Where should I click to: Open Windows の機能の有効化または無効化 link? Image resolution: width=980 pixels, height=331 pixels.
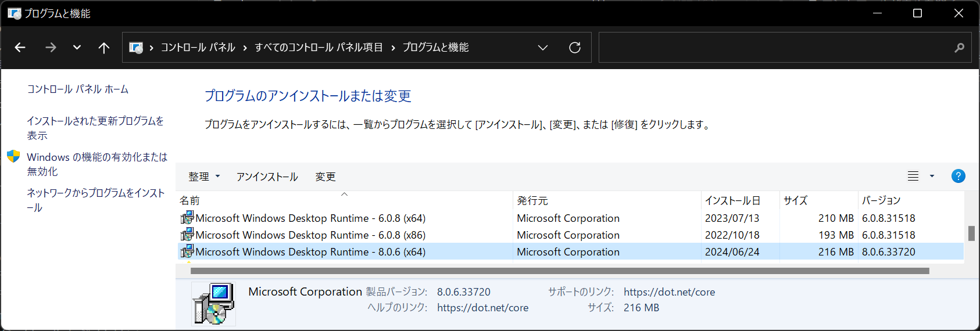(96, 164)
